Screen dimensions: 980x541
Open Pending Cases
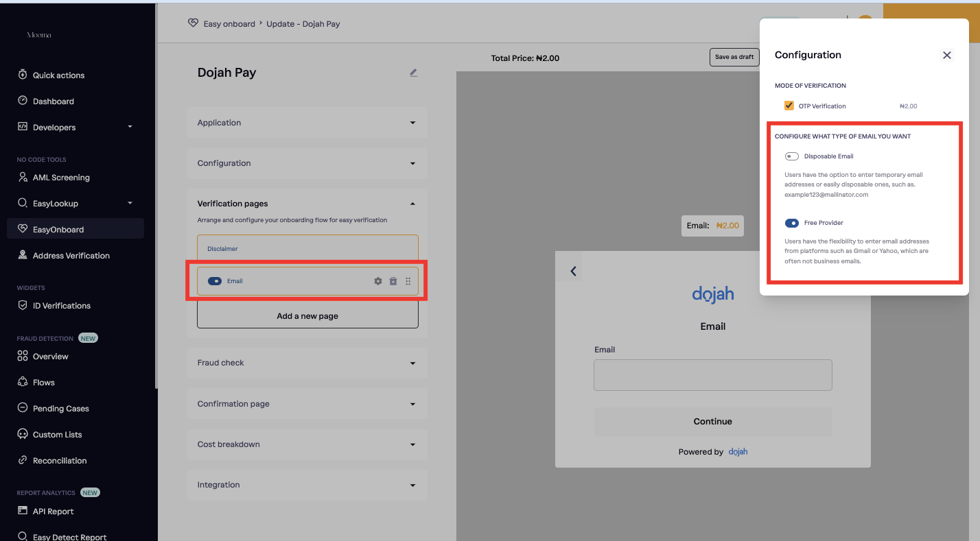60,409
